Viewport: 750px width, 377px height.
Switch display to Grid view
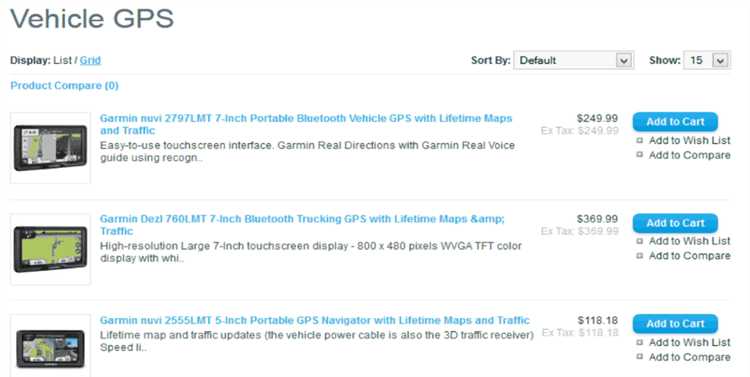pyautogui.click(x=90, y=60)
